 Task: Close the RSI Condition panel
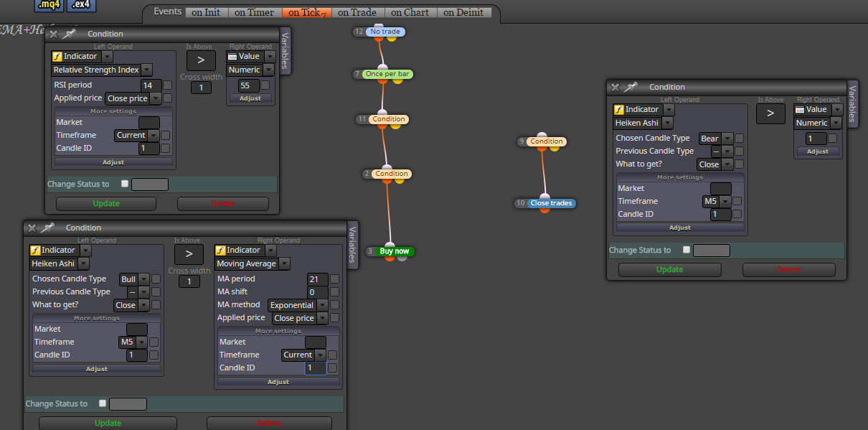53,34
